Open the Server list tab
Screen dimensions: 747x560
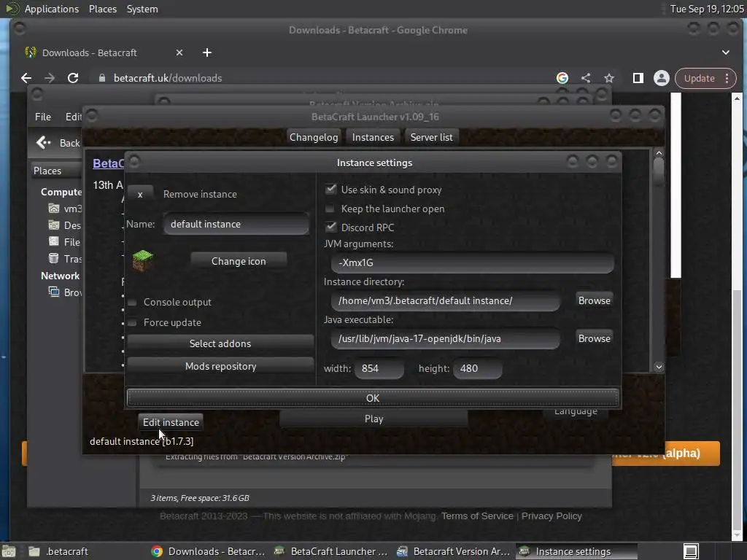point(432,137)
